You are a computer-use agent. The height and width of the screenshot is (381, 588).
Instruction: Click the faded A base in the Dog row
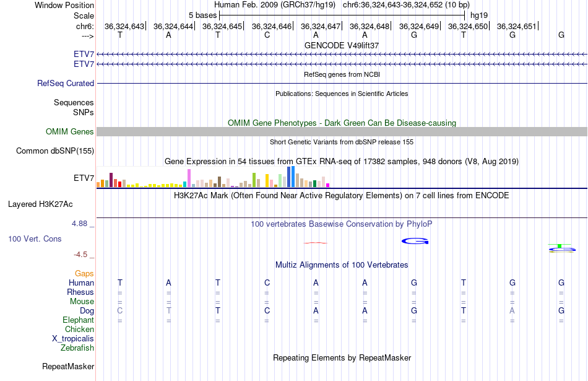pos(512,311)
